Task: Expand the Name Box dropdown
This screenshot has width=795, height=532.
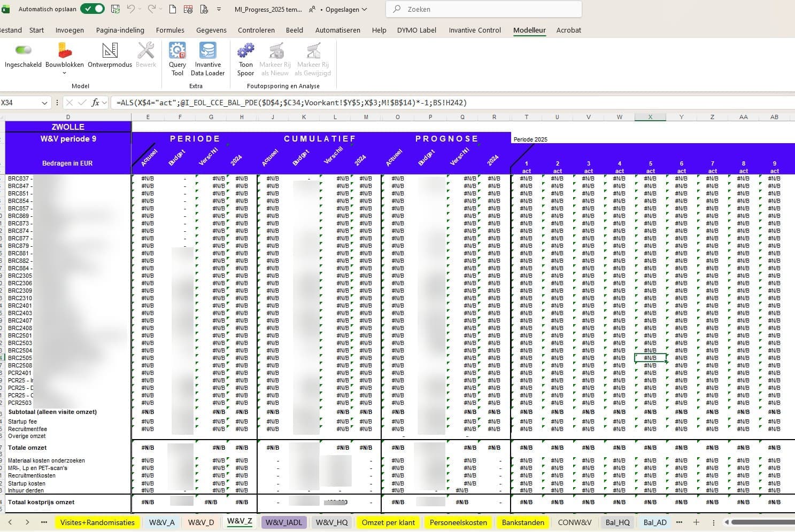Action: point(44,103)
